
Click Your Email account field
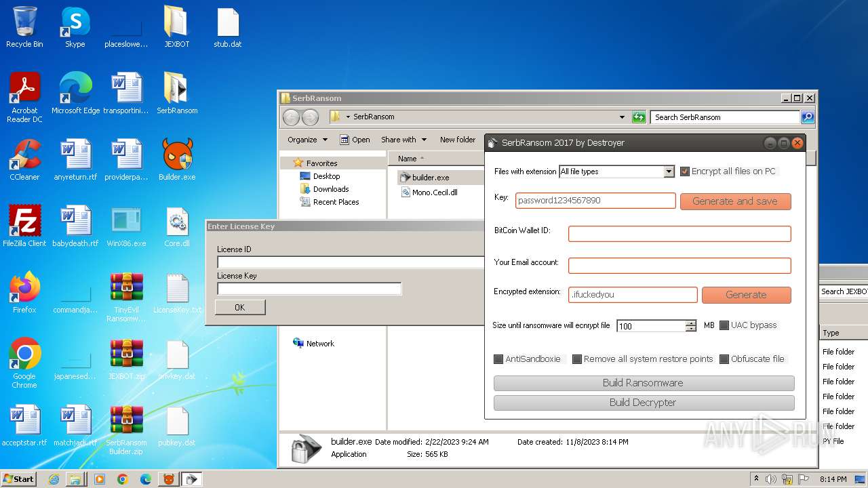tap(679, 266)
